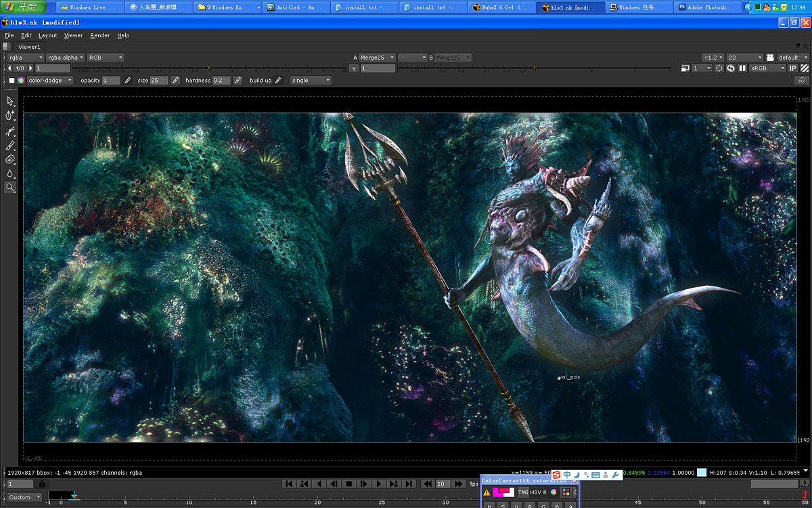Toggle build up pen icon
812x508 pixels.
pos(278,80)
